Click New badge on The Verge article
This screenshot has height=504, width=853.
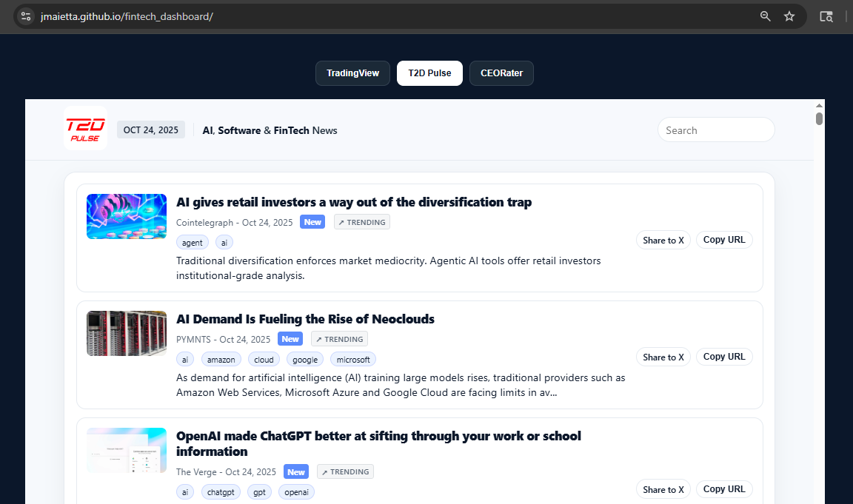296,471
